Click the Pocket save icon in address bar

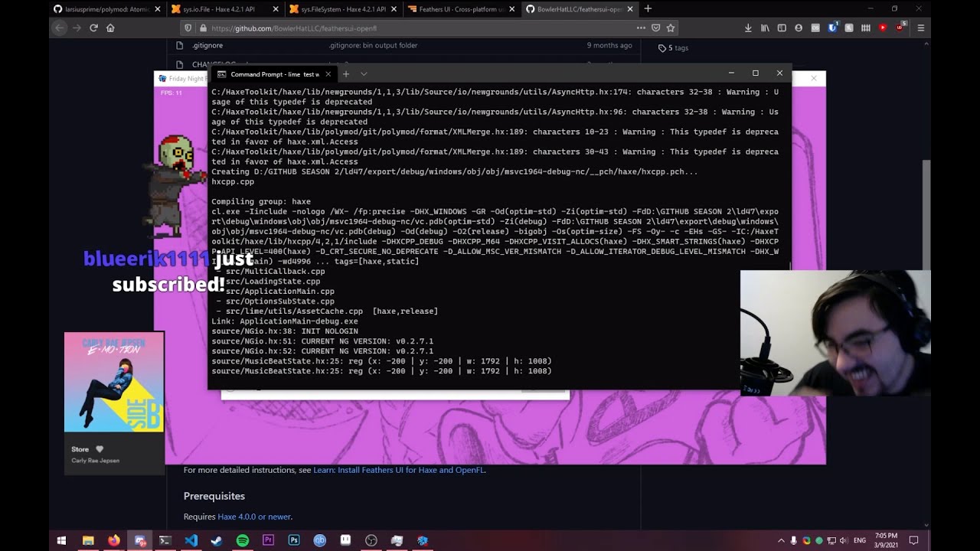coord(656,28)
